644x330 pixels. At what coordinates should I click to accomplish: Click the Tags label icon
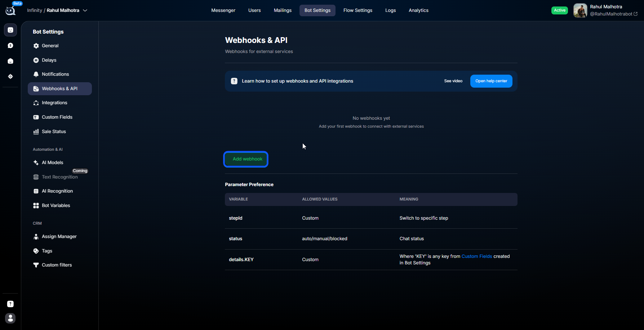click(36, 251)
